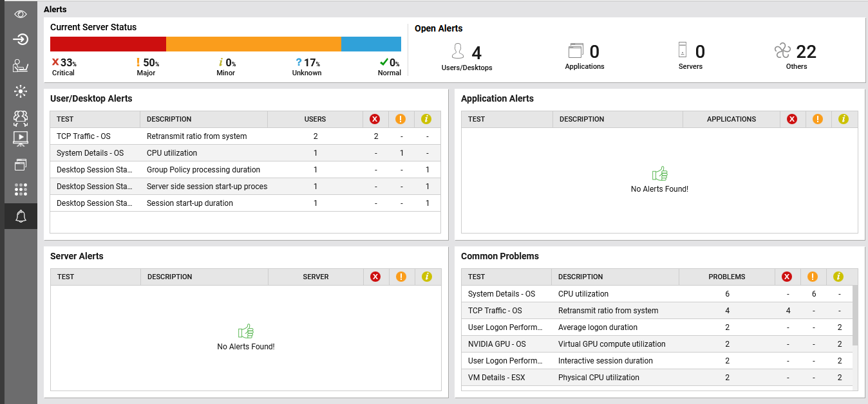Screen dimensions: 868x404
Task: Click major icon header in Common Problems
Action: pyautogui.click(x=813, y=277)
